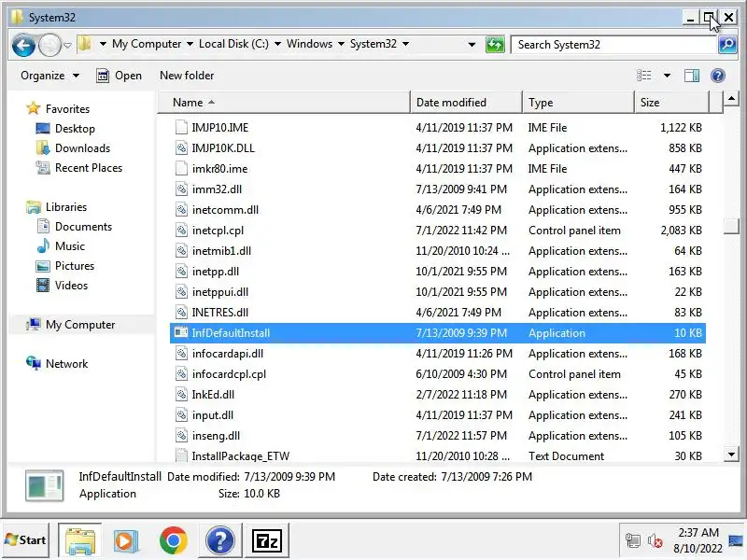The image size is (747, 560).
Task: Select the inetmib1.dll file icon
Action: 181,250
